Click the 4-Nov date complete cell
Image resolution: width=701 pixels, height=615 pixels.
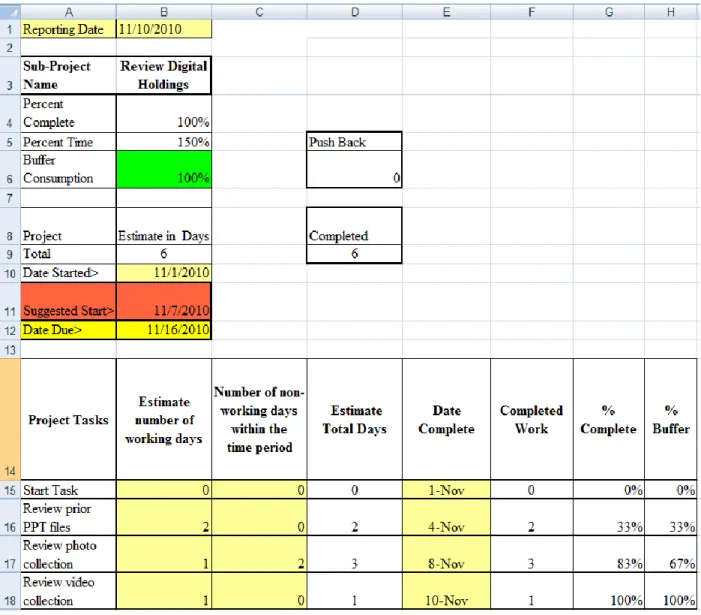coord(446,517)
